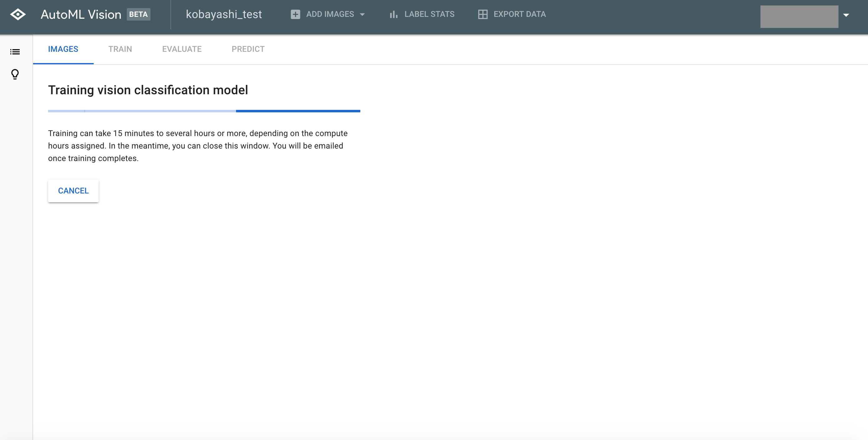This screenshot has width=868, height=440.
Task: Switch to the Predict tab
Action: tap(248, 49)
